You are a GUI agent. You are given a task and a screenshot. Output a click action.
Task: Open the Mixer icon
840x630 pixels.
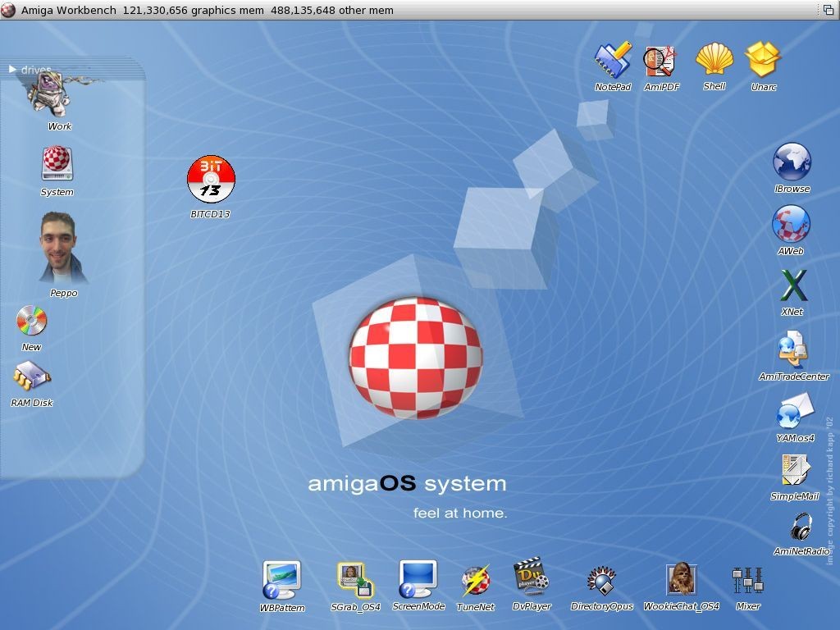[x=748, y=580]
